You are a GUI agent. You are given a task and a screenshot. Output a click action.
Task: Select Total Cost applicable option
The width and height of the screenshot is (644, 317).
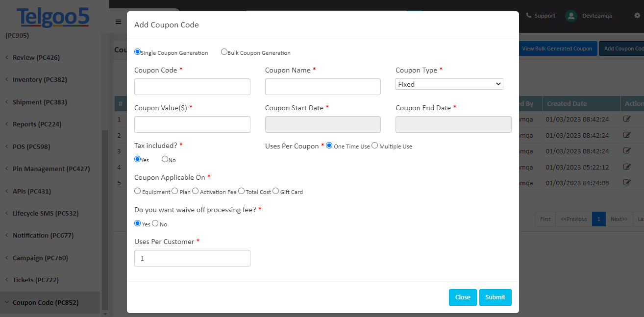click(x=241, y=191)
